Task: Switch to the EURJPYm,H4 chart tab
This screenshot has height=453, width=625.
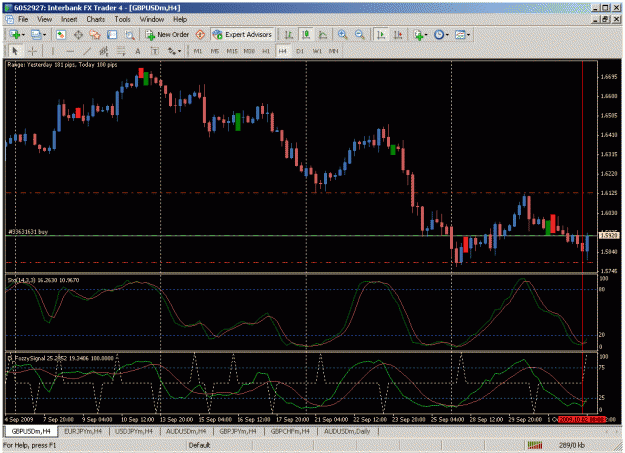Action: pyautogui.click(x=83, y=431)
